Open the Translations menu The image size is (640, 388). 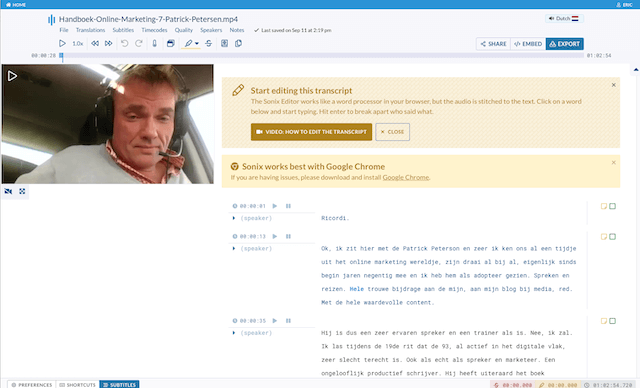pyautogui.click(x=90, y=30)
